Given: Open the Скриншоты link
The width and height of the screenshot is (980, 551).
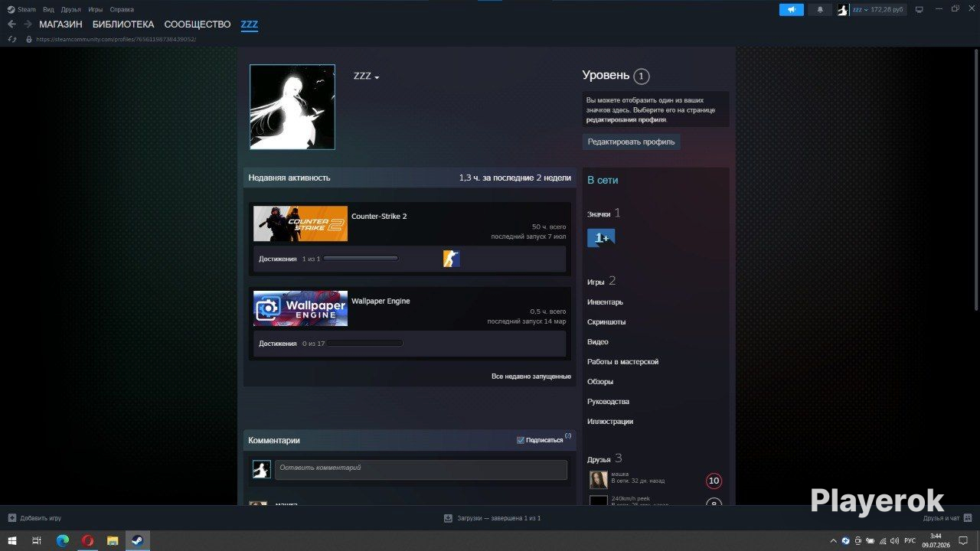Looking at the screenshot, I should (606, 322).
